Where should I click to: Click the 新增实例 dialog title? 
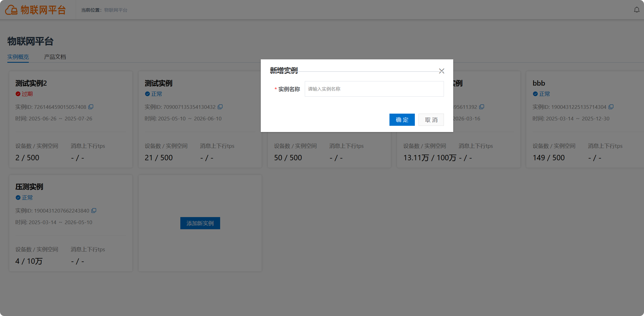284,70
